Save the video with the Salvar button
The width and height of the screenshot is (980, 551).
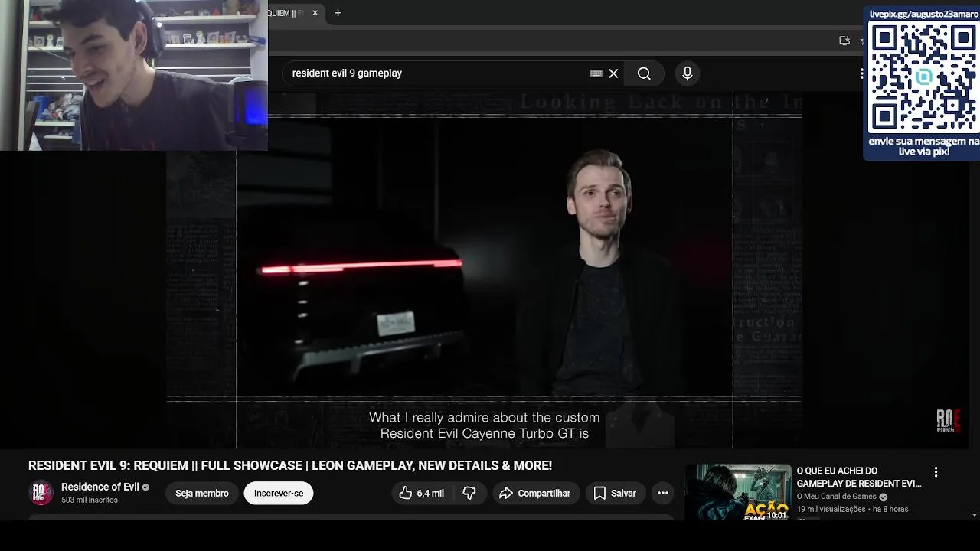click(x=615, y=494)
